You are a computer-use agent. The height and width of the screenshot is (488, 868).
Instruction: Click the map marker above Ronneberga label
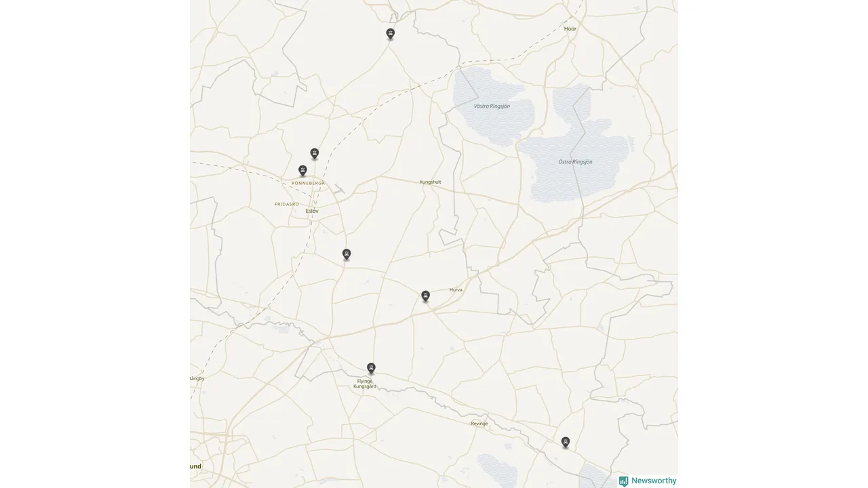[302, 170]
